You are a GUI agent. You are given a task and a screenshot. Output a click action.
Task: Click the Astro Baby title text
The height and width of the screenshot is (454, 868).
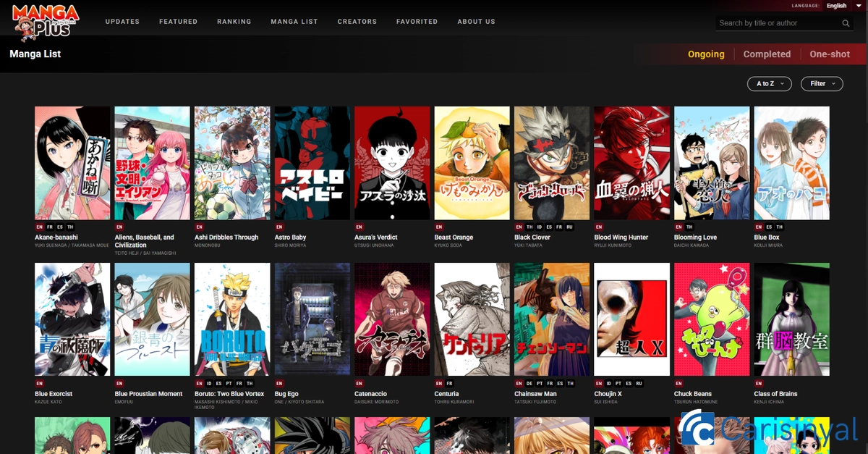click(291, 237)
